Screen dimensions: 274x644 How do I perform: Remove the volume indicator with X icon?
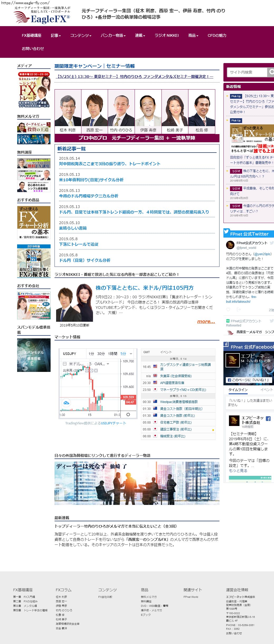[x=96, y=371]
